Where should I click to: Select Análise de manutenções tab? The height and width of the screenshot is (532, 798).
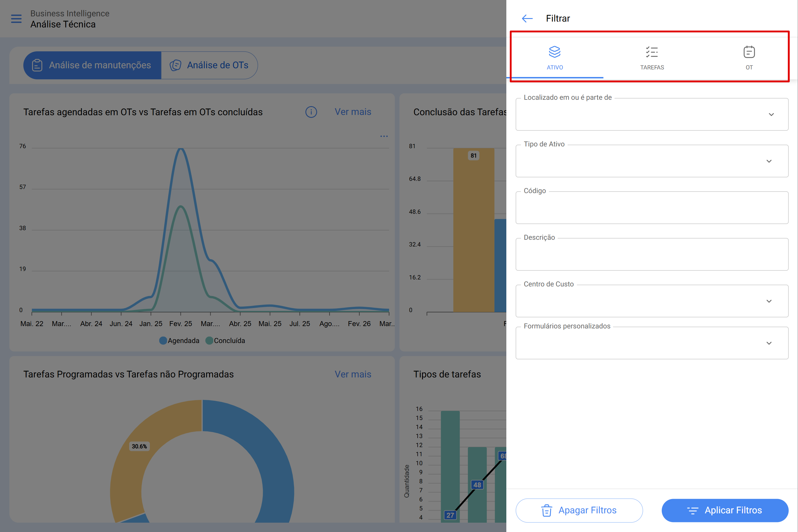point(92,65)
